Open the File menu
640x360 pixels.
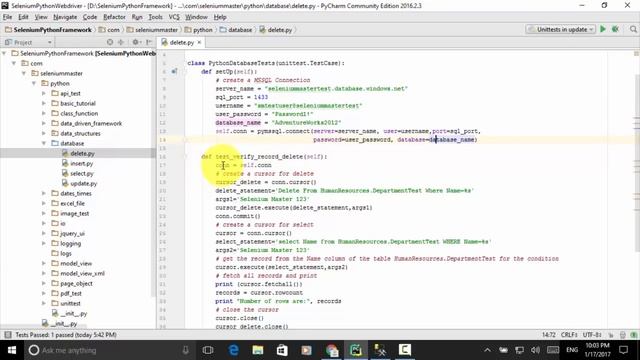pyautogui.click(x=7, y=17)
